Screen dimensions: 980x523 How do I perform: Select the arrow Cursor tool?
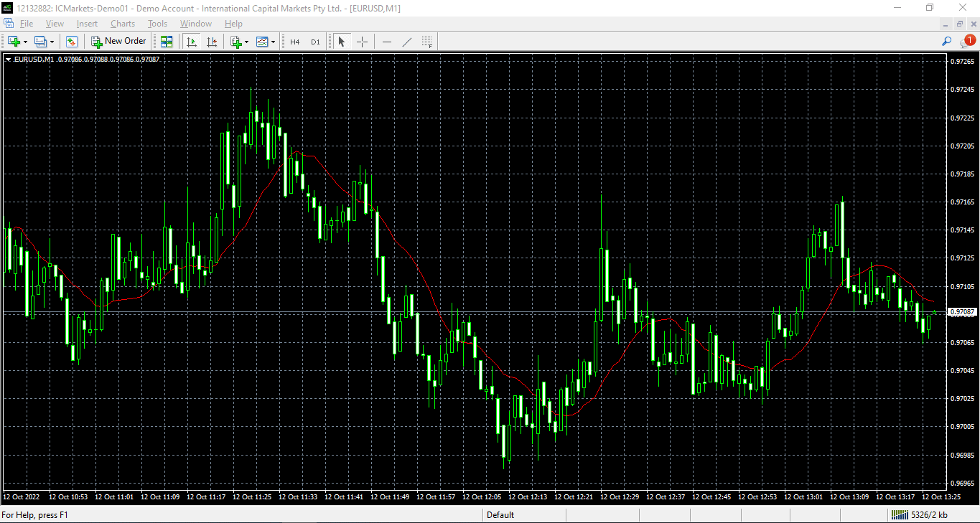pyautogui.click(x=342, y=42)
